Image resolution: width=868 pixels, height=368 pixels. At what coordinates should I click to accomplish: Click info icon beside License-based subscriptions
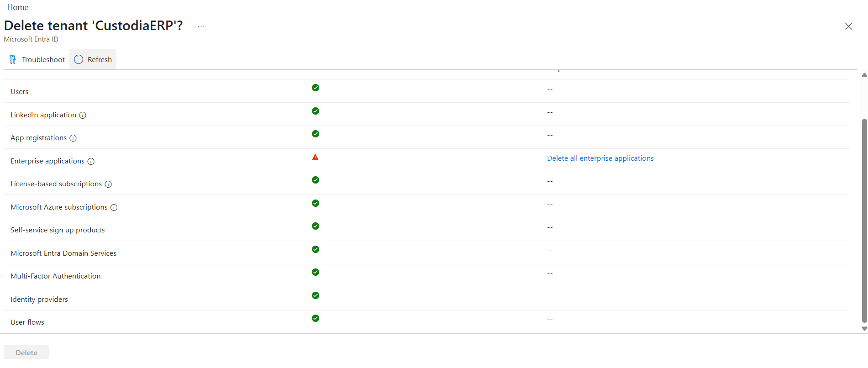(x=108, y=184)
